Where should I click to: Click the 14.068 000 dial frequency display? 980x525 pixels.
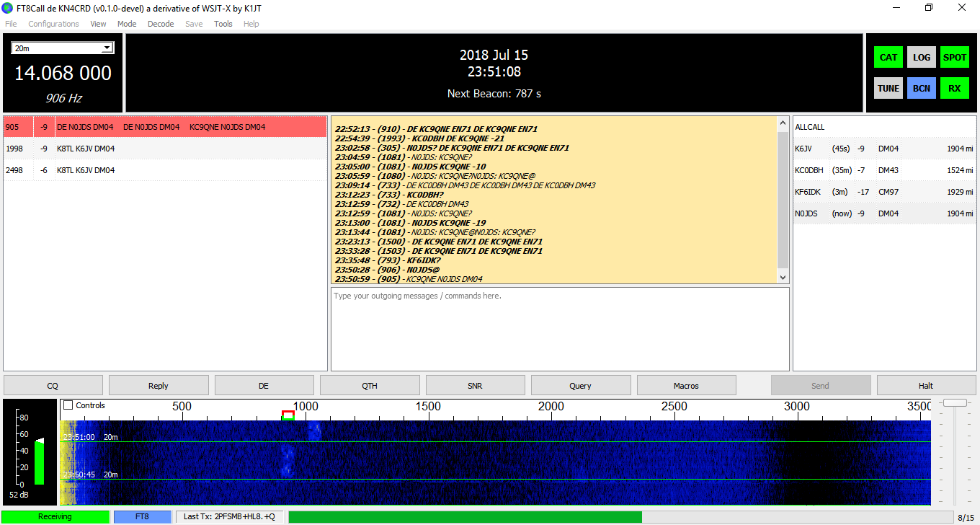(x=63, y=73)
